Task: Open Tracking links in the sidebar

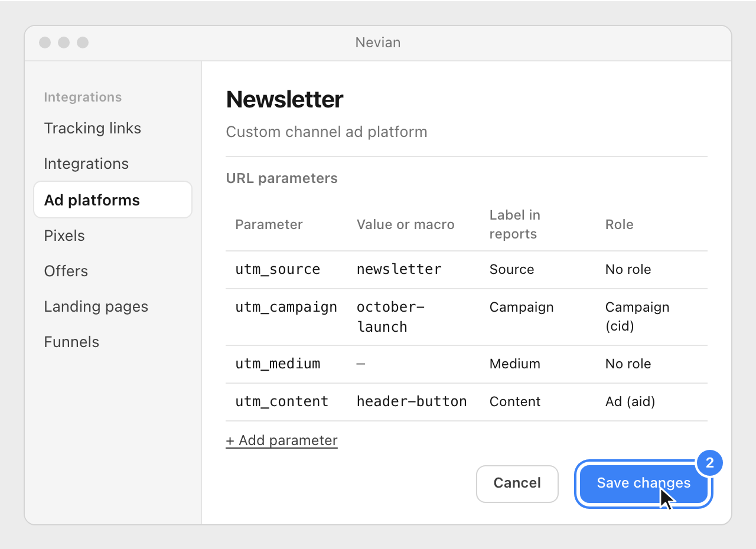Action: coord(93,128)
